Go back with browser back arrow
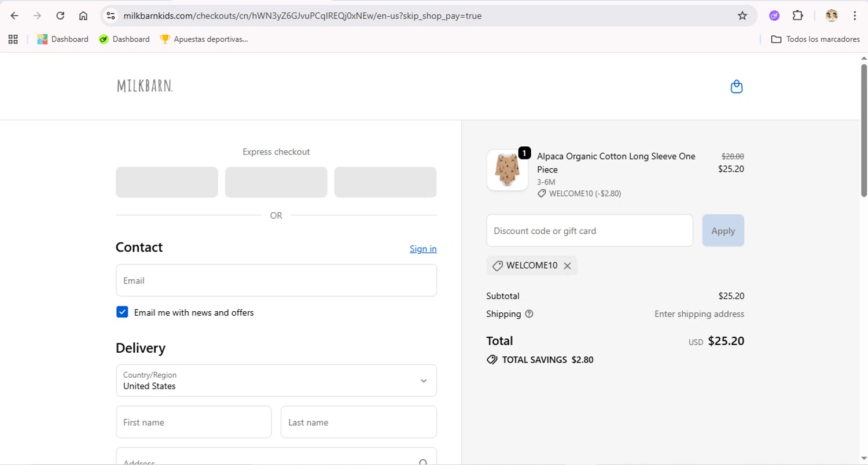This screenshot has width=868, height=465. click(x=14, y=16)
